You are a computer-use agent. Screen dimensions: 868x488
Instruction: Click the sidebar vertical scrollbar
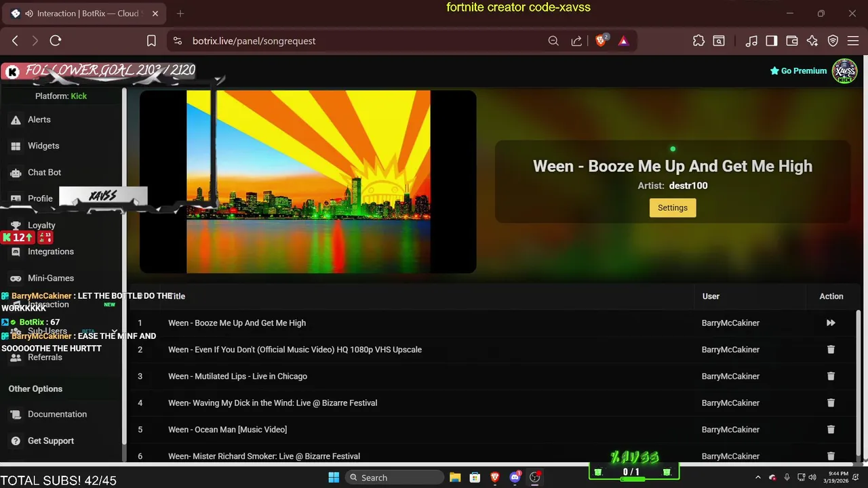pos(124,266)
